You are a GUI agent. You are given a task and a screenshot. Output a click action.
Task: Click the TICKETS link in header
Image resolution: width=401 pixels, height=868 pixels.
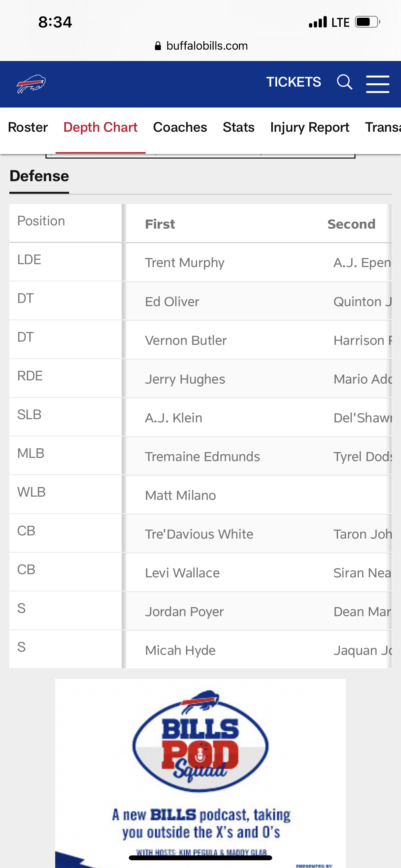pos(293,82)
